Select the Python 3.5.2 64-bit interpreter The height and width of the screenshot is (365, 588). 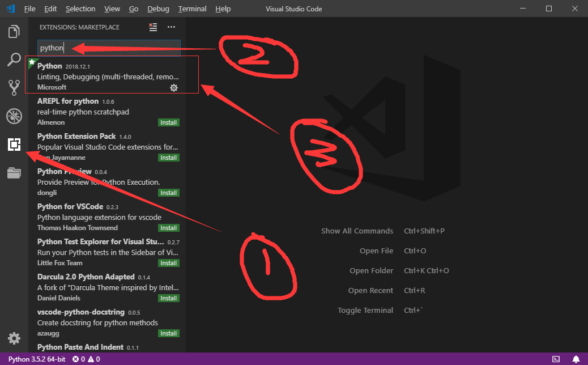tap(37, 359)
